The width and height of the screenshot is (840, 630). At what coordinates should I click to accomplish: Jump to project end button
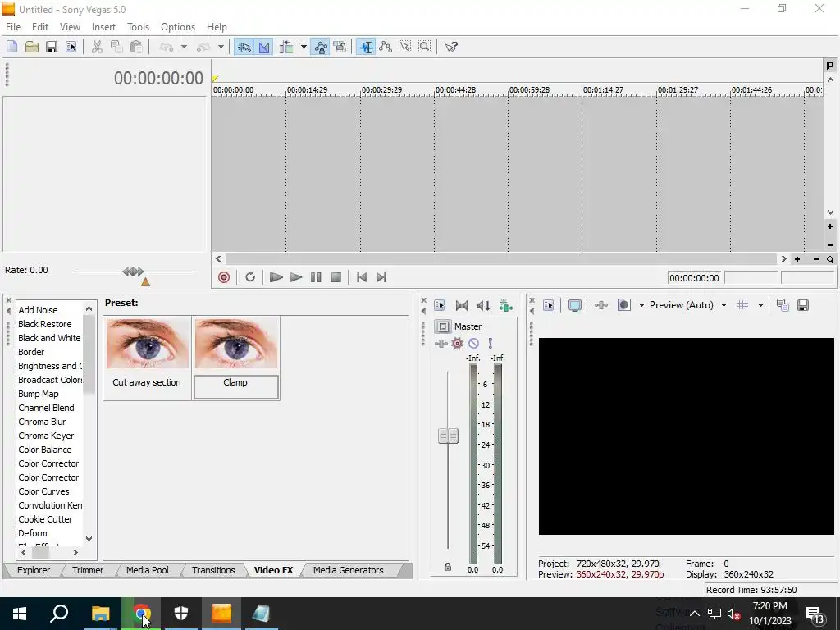pos(381,277)
